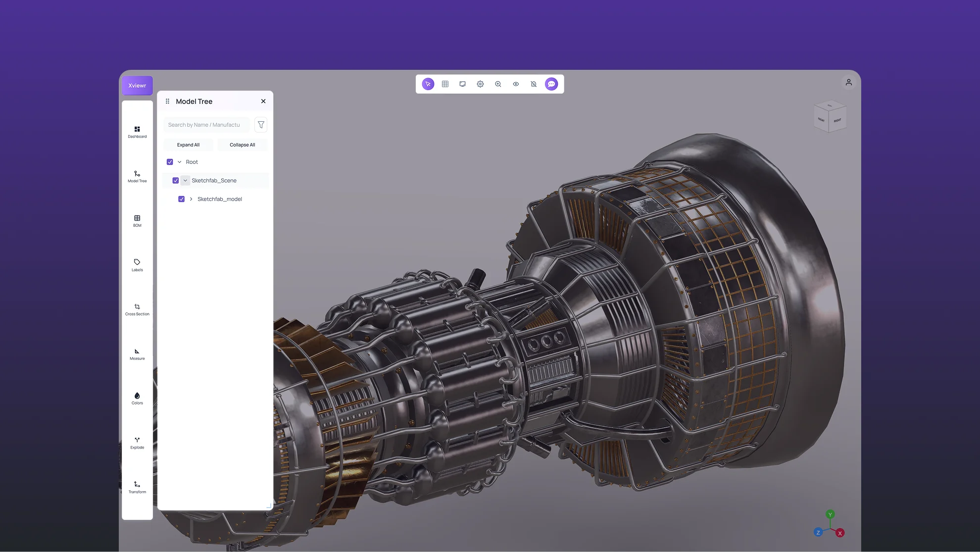This screenshot has height=552, width=980.
Task: Click the filter funnel icon in Model Tree
Action: tap(261, 125)
